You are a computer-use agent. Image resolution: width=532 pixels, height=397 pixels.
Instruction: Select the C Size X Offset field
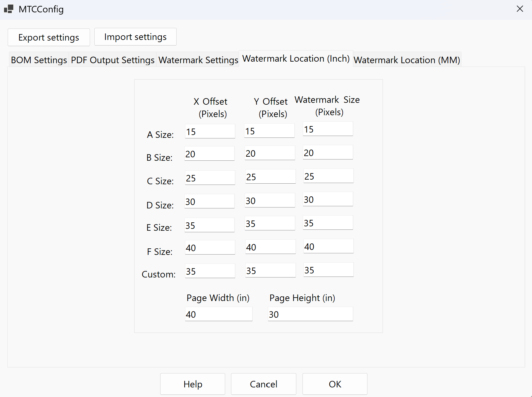pos(210,178)
